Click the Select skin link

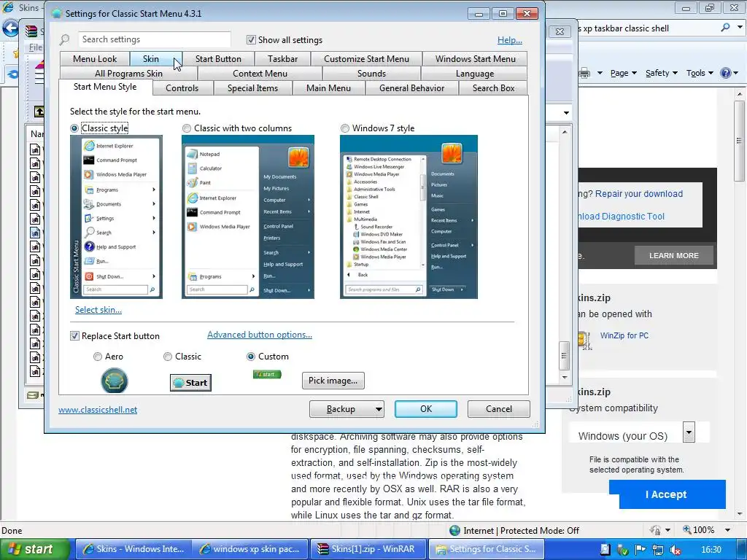[98, 309]
